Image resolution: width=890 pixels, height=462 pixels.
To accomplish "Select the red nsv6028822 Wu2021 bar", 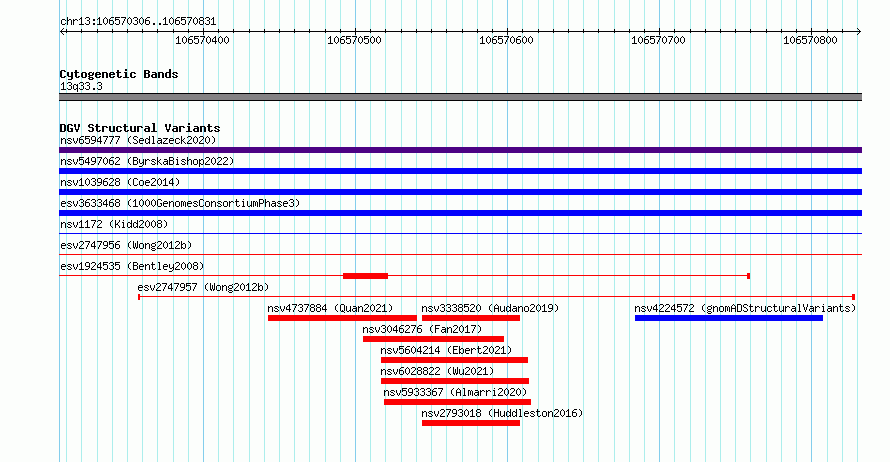I will [x=455, y=381].
